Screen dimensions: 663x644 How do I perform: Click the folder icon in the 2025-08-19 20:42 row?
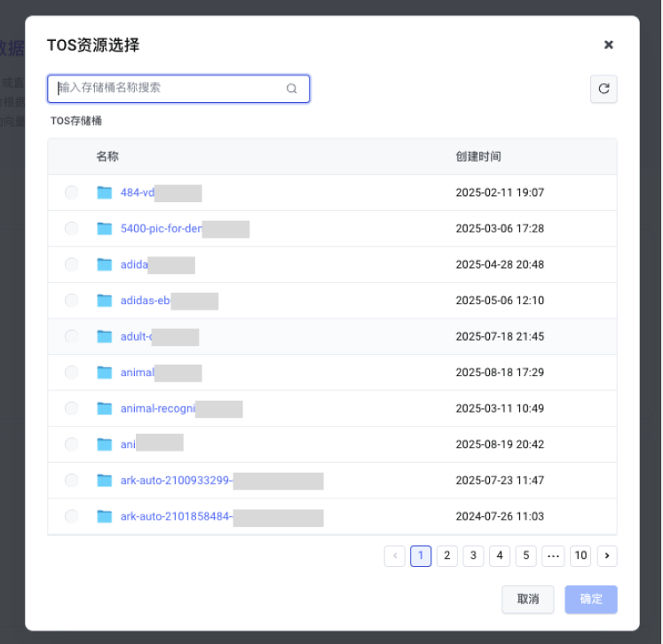(x=105, y=444)
